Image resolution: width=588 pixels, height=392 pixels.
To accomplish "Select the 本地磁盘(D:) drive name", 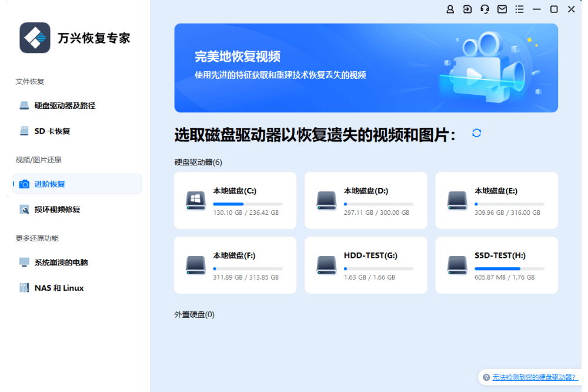I will pyautogui.click(x=366, y=191).
